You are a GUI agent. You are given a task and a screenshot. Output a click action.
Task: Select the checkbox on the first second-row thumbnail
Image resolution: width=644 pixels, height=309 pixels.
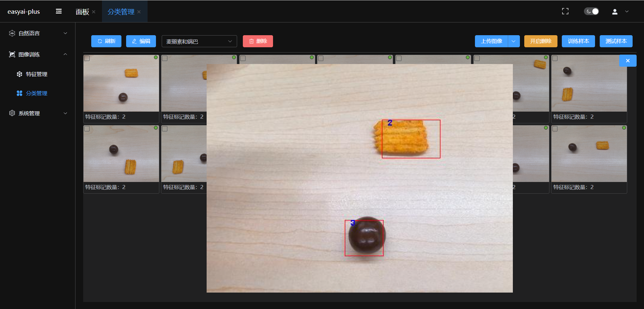87,129
